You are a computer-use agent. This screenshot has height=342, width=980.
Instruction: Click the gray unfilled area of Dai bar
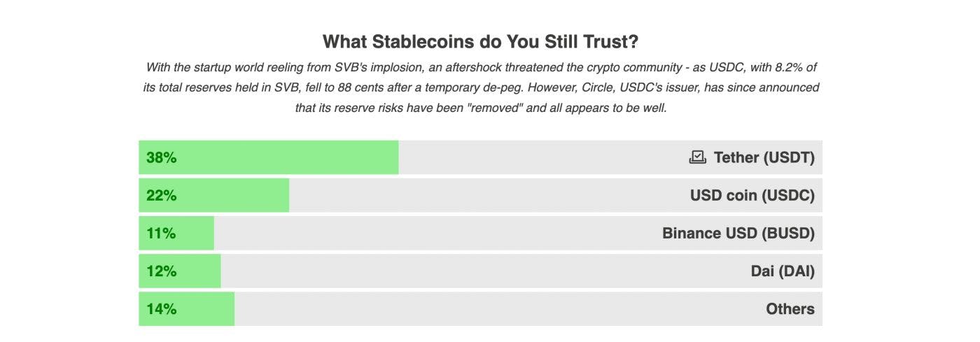(455, 271)
